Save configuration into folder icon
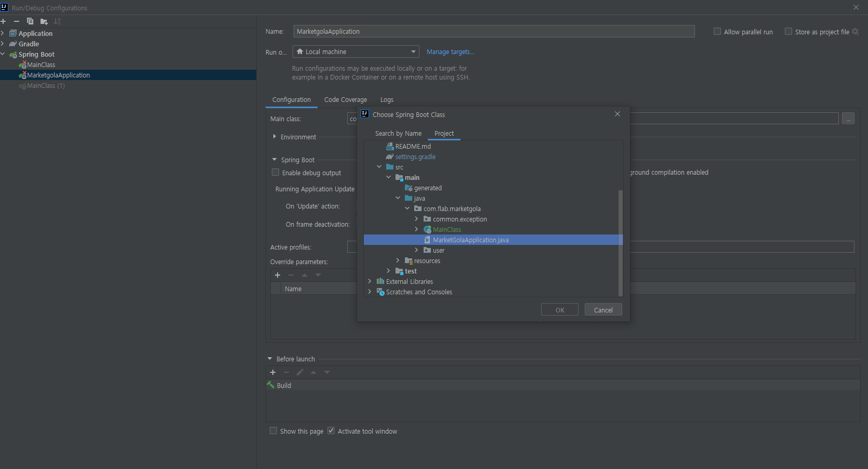The width and height of the screenshot is (868, 469). [44, 21]
